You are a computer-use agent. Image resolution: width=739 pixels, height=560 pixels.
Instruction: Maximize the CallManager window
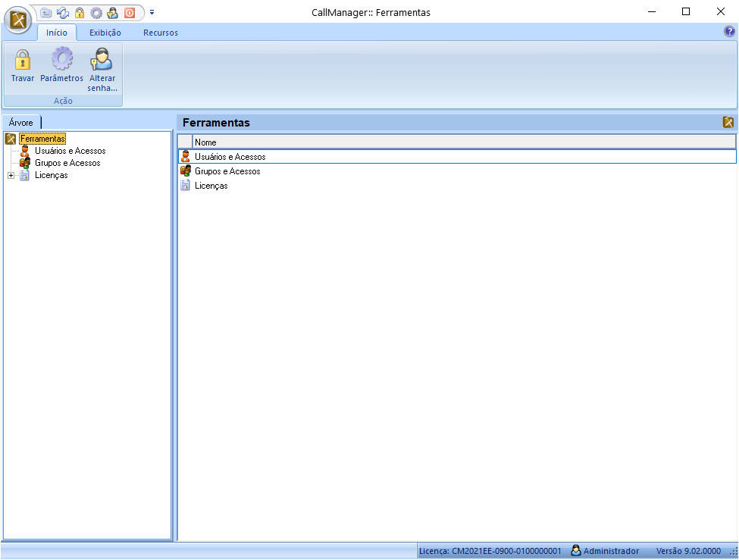[x=686, y=12]
